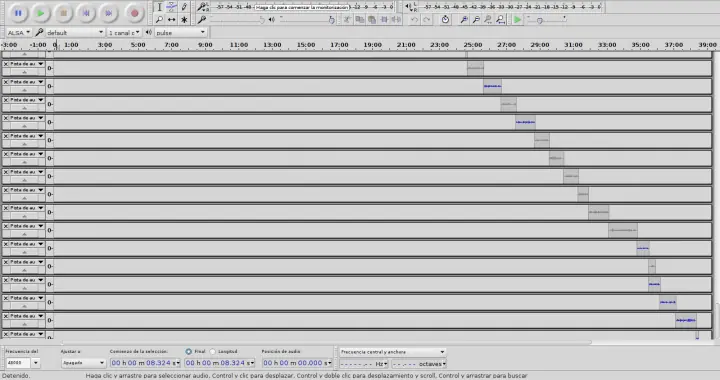Click Fit Selection to window icon
Viewport: 720px width, 380px height.
(x=488, y=19)
